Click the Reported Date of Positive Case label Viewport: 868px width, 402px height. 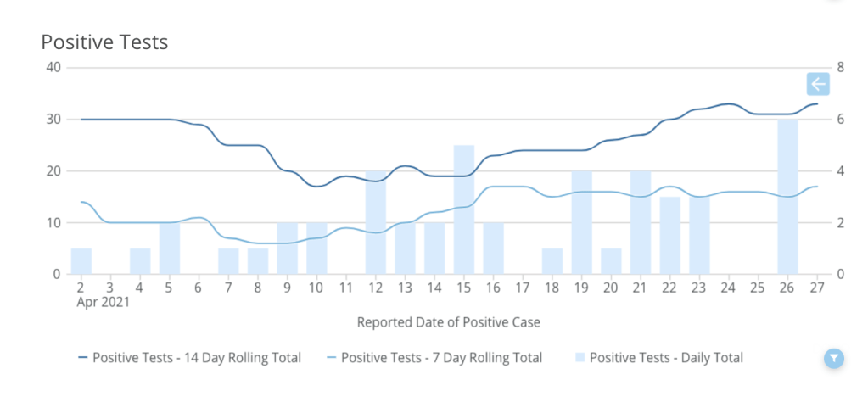tap(448, 322)
